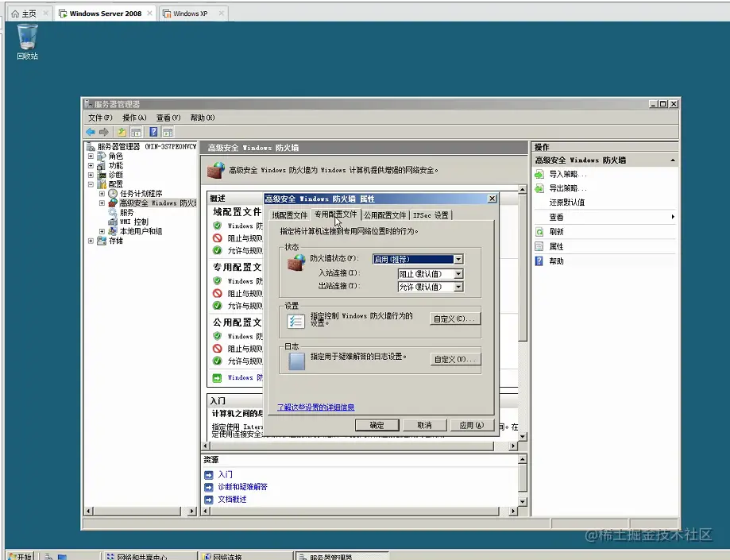The width and height of the screenshot is (730, 560).
Task: Open the Recycle Bin desktop icon
Action: coord(27,42)
